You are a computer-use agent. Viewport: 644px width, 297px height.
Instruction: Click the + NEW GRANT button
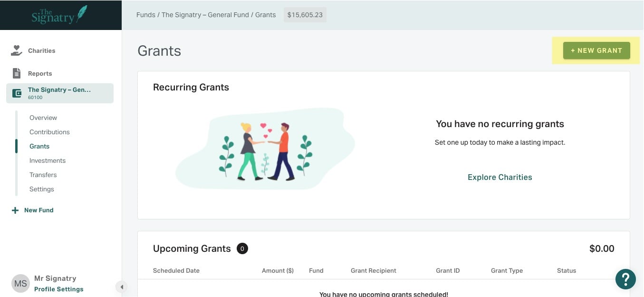point(596,50)
